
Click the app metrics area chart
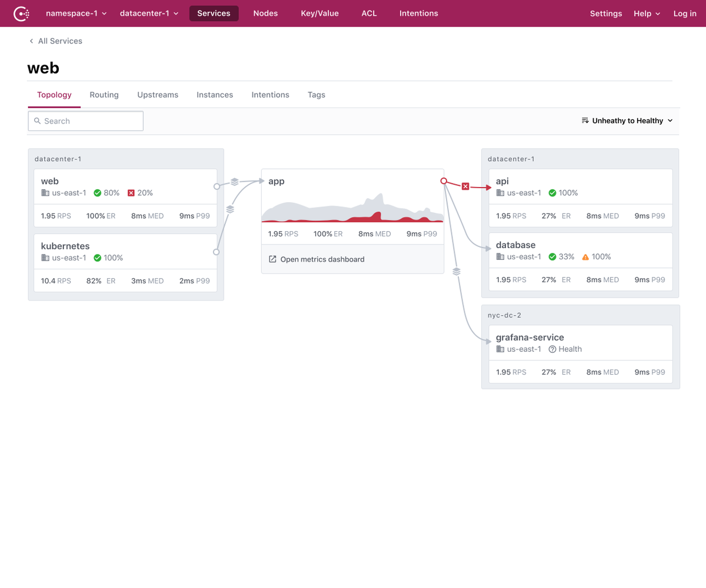[x=352, y=208]
